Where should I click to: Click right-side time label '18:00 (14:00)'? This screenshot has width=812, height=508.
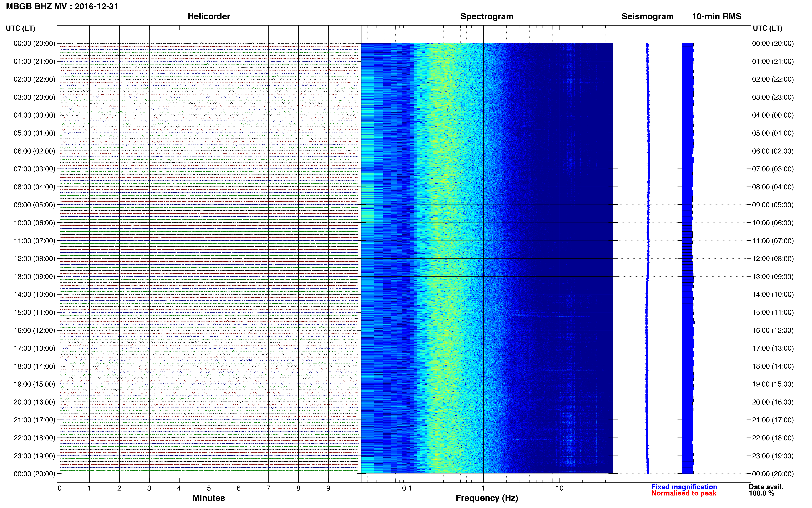773,366
